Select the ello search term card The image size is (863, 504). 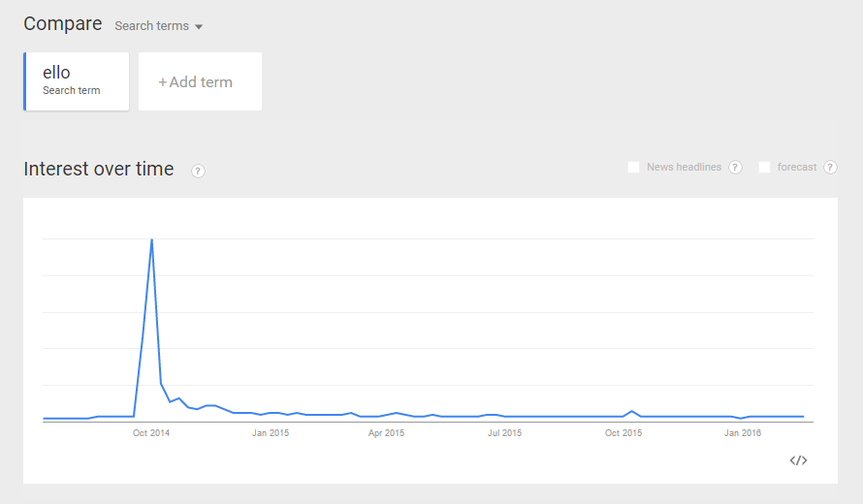[x=77, y=81]
